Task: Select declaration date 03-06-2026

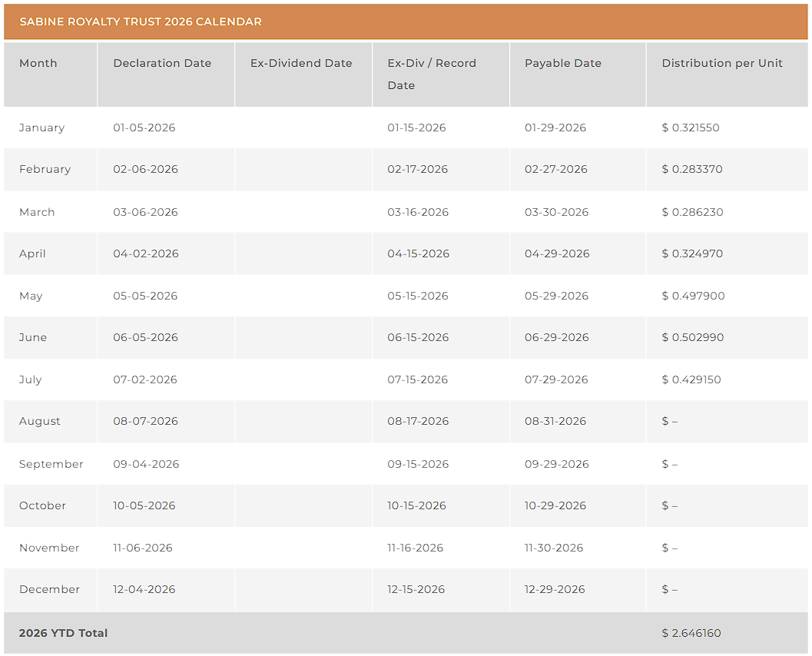Action: click(145, 212)
